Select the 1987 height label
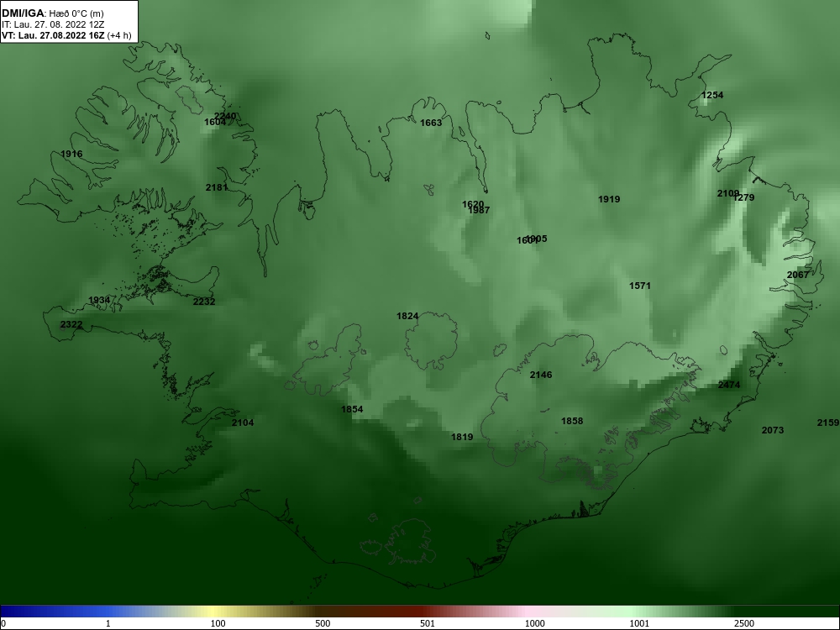Image resolution: width=840 pixels, height=630 pixels. pos(479,211)
